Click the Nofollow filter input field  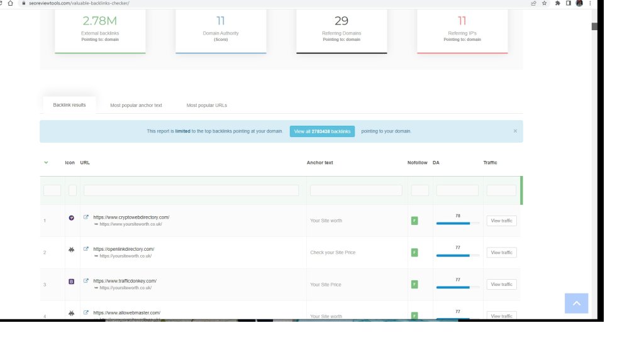(x=419, y=190)
